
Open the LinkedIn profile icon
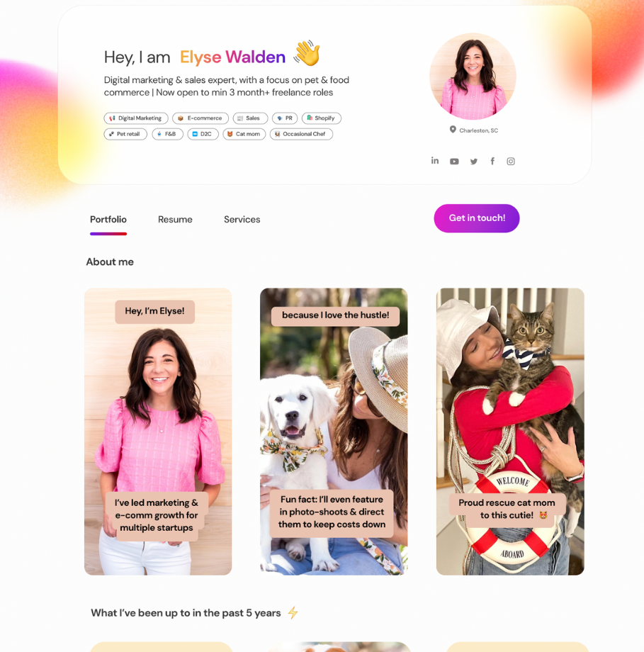pos(434,160)
